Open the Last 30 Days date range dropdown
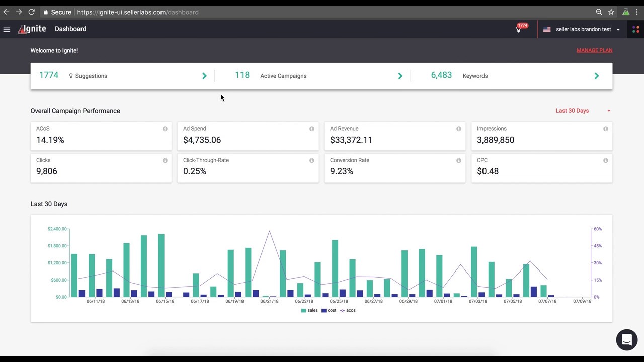This screenshot has width=644, height=362. click(x=583, y=111)
